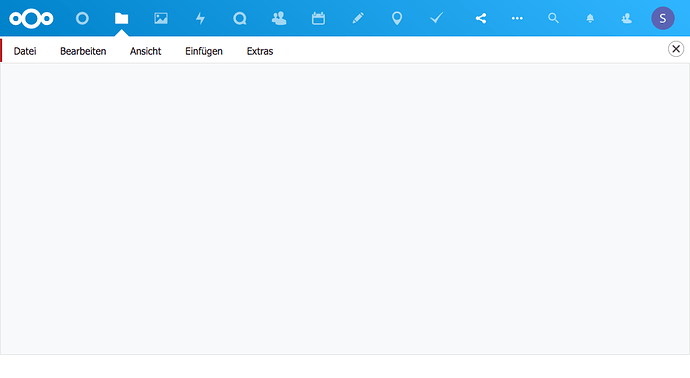Open the Calendar app icon
Image resolution: width=690 pixels, height=378 pixels.
tap(318, 18)
